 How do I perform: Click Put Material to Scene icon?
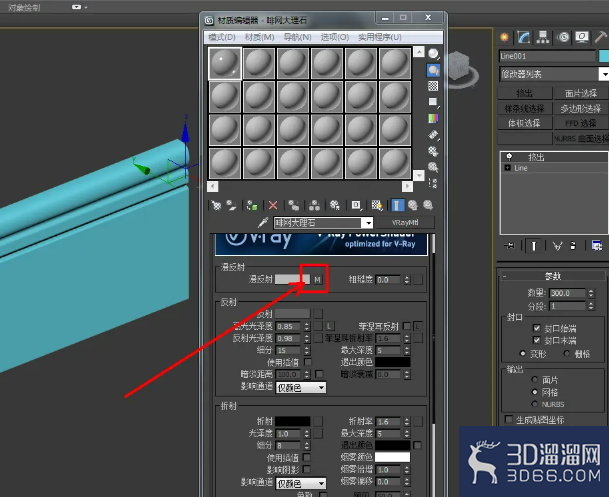coord(231,205)
